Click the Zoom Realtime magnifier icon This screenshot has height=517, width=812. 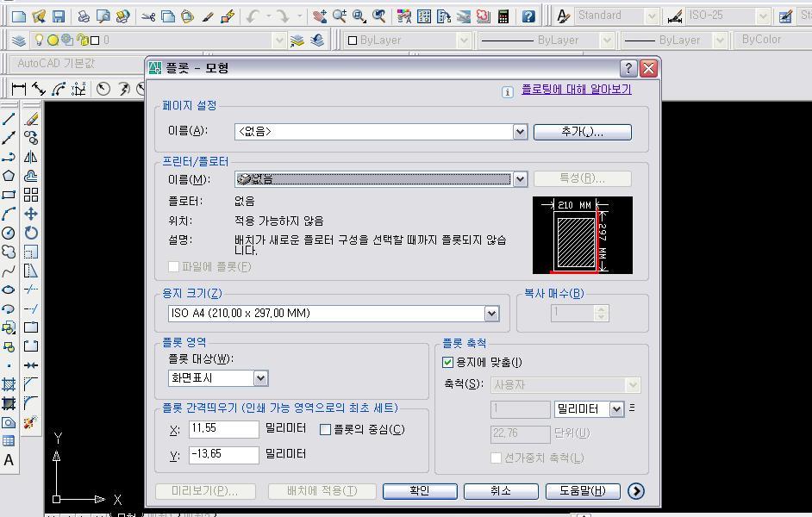pyautogui.click(x=340, y=16)
